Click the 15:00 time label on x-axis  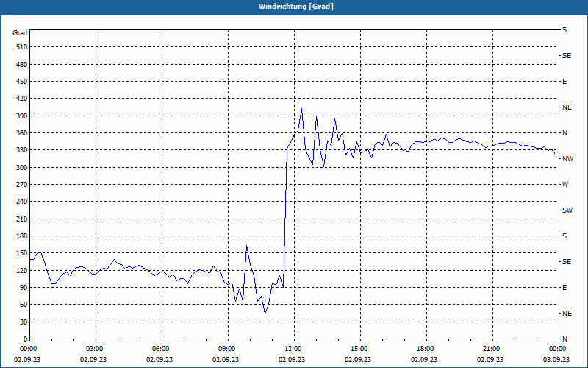point(359,349)
